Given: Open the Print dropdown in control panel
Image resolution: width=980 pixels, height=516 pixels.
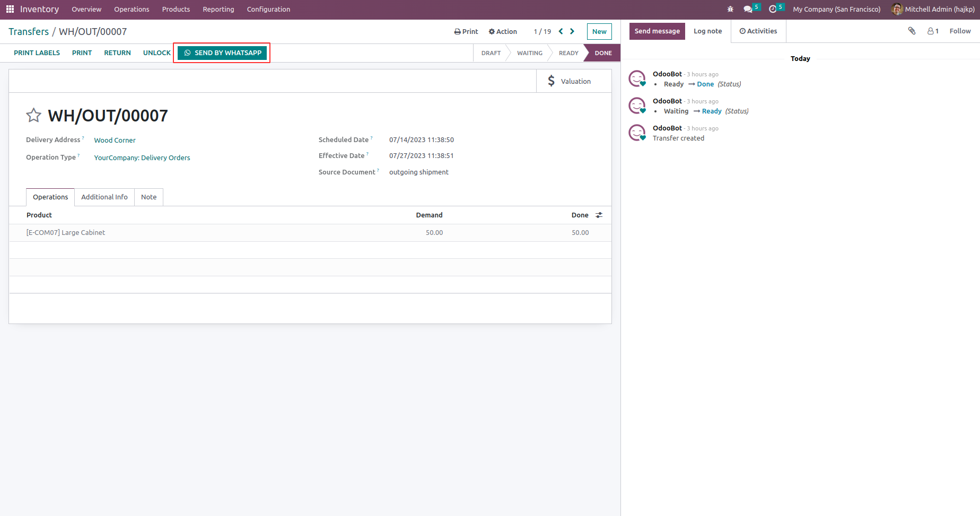Looking at the screenshot, I should [466, 31].
